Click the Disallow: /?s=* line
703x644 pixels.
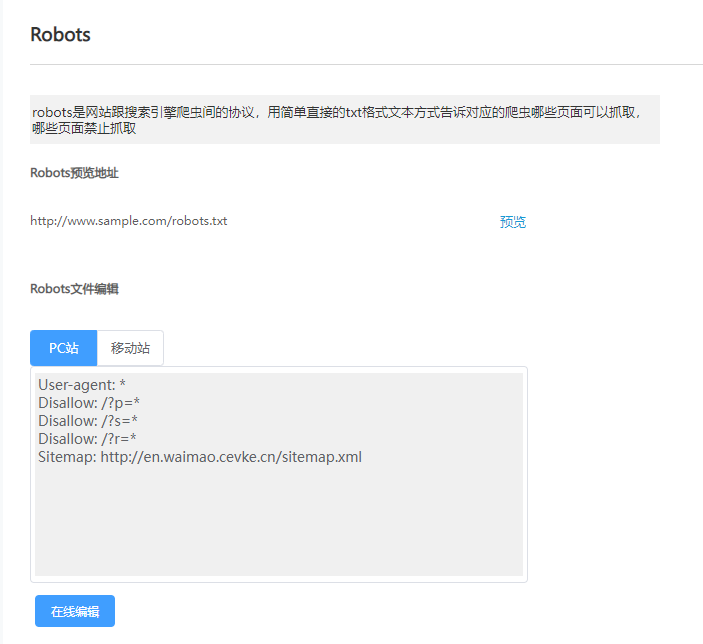point(88,421)
